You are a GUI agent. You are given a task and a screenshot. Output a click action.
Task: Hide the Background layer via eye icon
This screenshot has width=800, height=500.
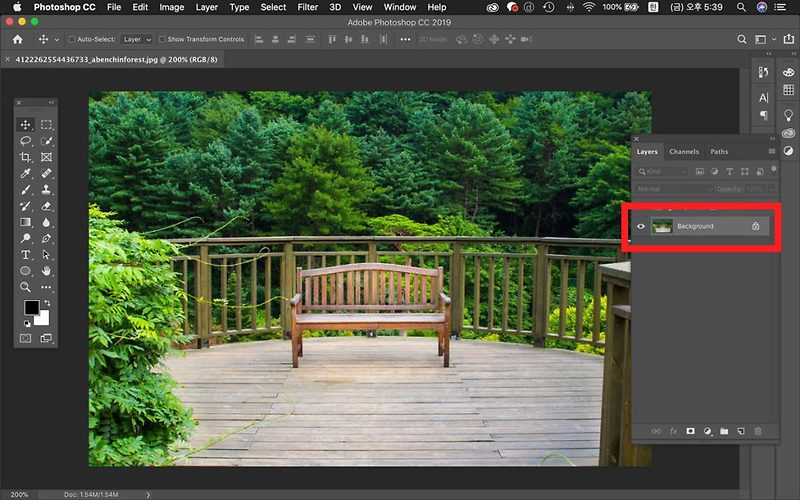click(641, 226)
